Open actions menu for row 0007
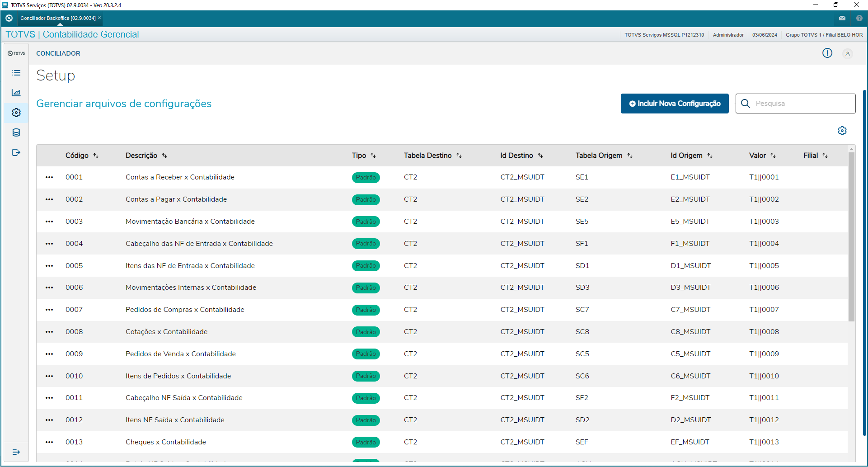The height and width of the screenshot is (467, 868). tap(49, 310)
